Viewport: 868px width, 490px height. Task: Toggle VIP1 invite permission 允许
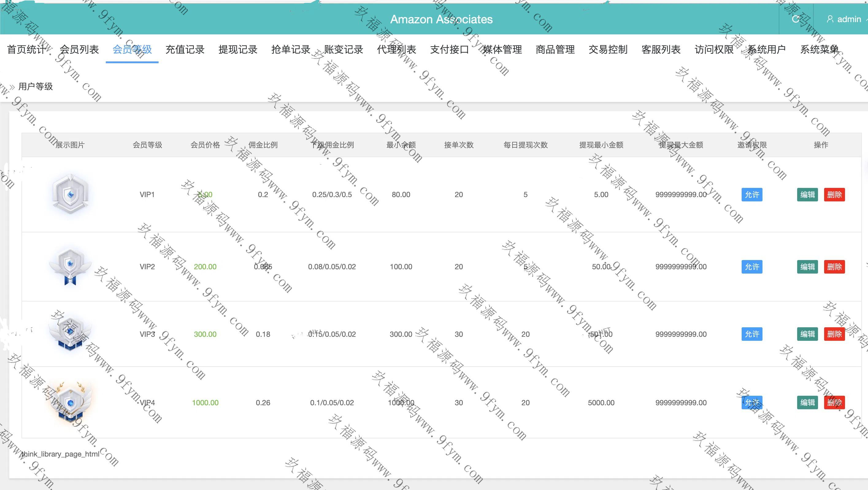(752, 195)
